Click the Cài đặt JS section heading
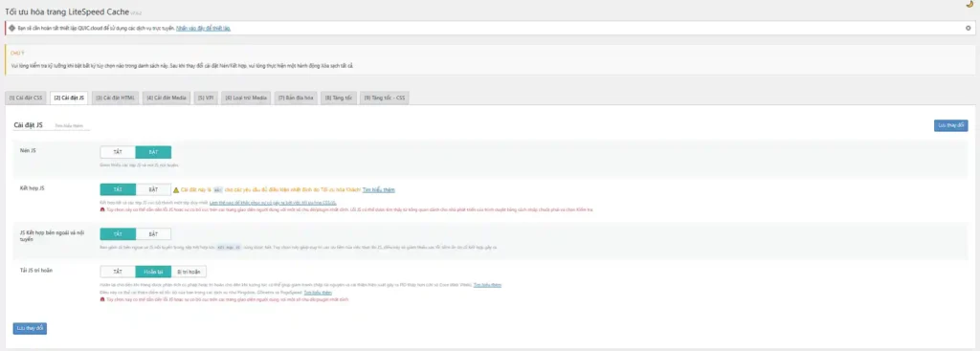Viewport: 980px width, 351px height. click(28, 125)
